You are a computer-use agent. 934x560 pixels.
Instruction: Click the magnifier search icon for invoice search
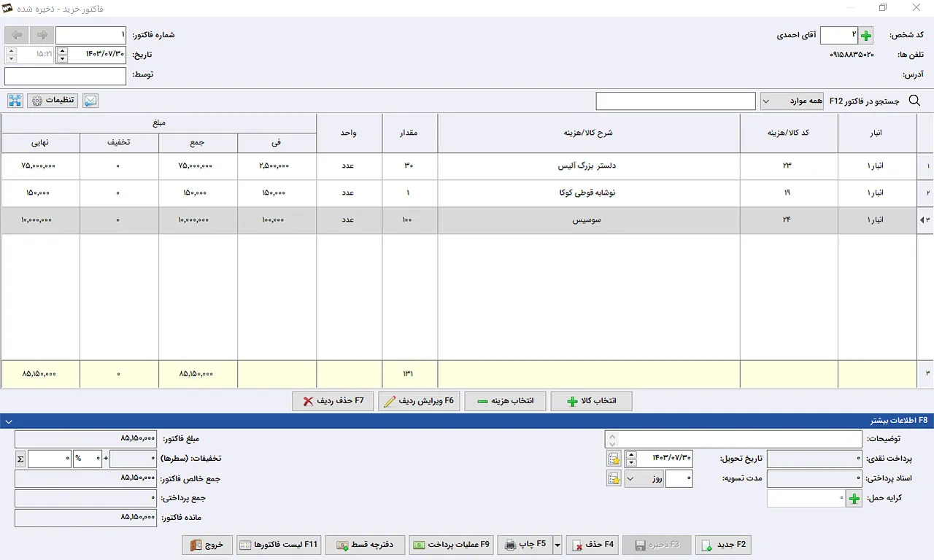(914, 101)
